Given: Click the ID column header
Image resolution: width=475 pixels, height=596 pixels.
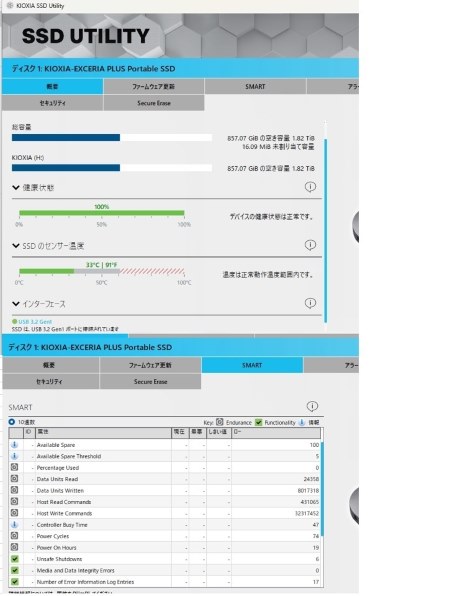Looking at the screenshot, I should pyautogui.click(x=29, y=432).
